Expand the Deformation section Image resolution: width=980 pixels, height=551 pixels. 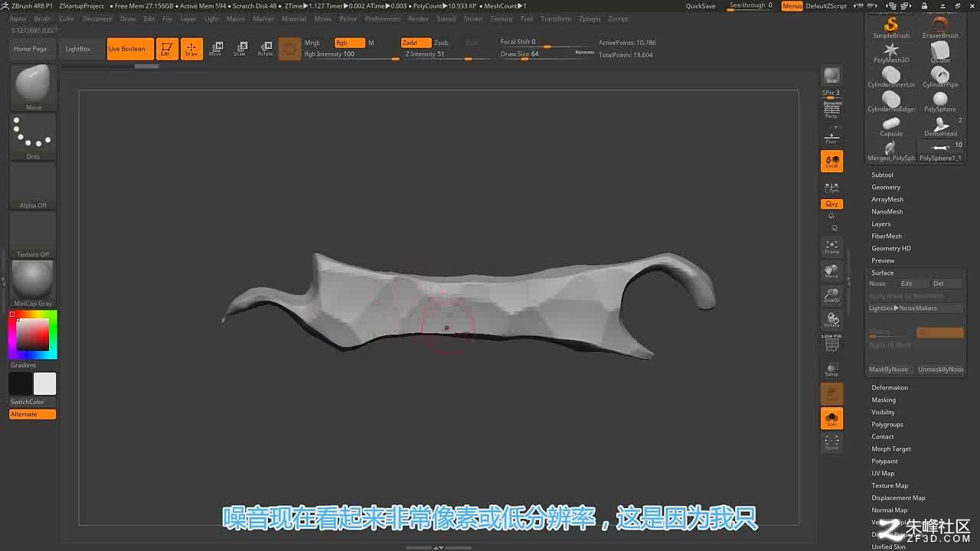890,388
